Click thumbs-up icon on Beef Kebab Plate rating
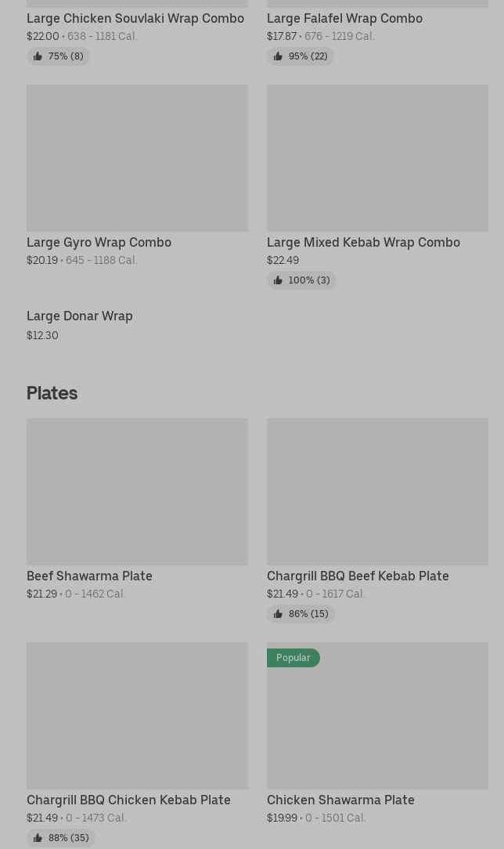The image size is (504, 849). pyautogui.click(x=278, y=613)
